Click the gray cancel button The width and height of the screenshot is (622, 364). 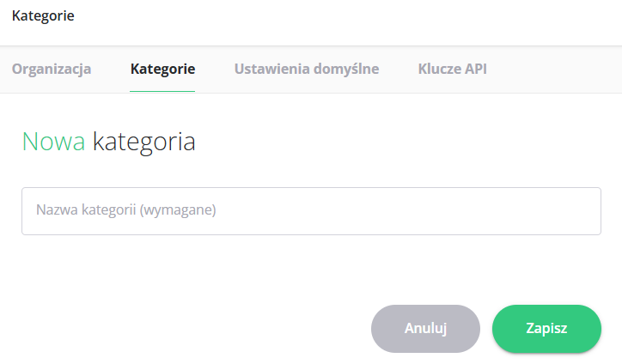click(425, 329)
